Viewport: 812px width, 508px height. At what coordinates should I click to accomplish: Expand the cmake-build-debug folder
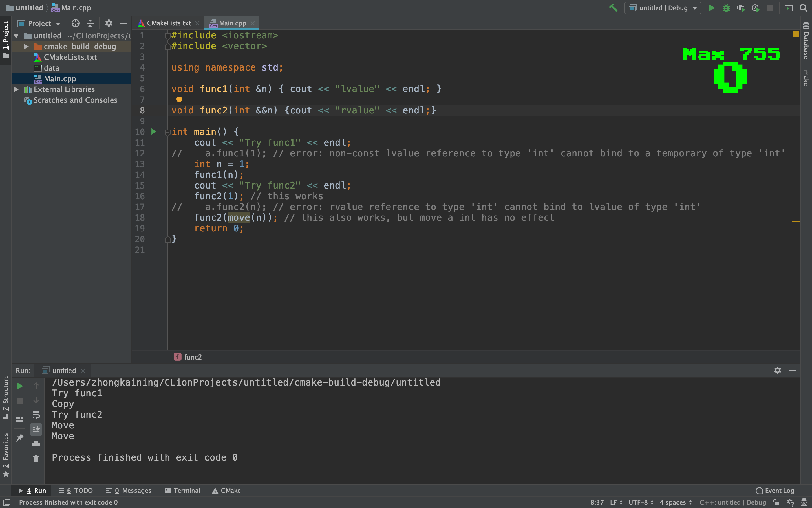pos(26,46)
